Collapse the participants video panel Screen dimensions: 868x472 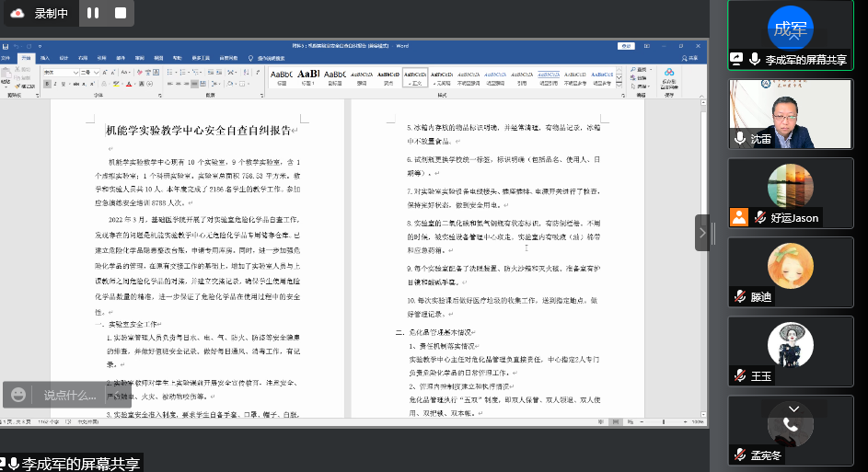pyautogui.click(x=703, y=232)
